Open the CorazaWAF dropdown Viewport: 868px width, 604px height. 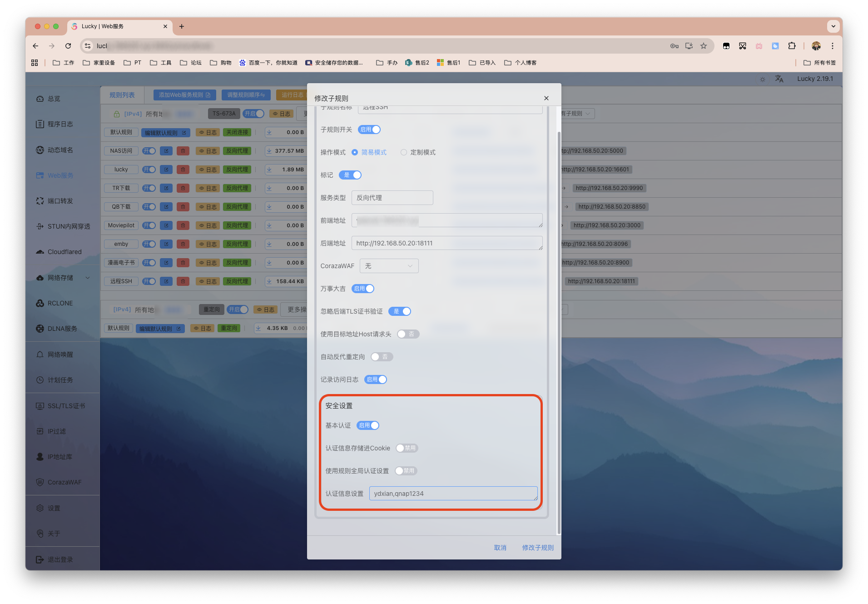click(x=389, y=266)
